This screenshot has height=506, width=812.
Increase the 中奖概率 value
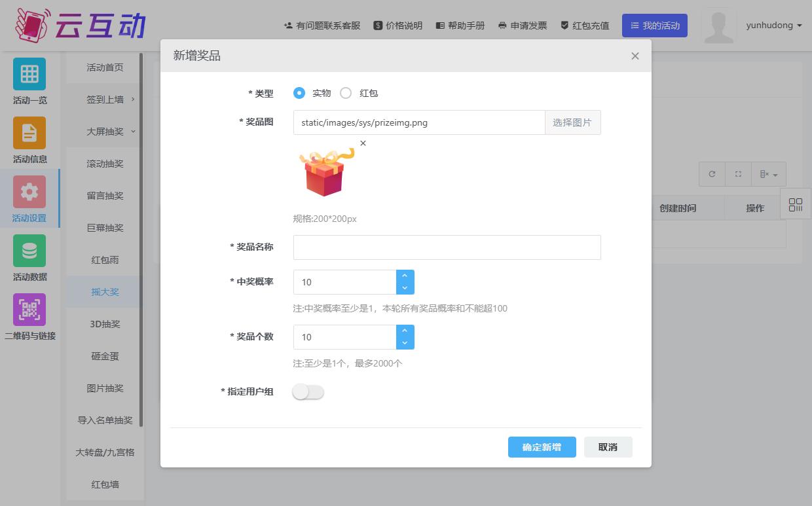405,276
